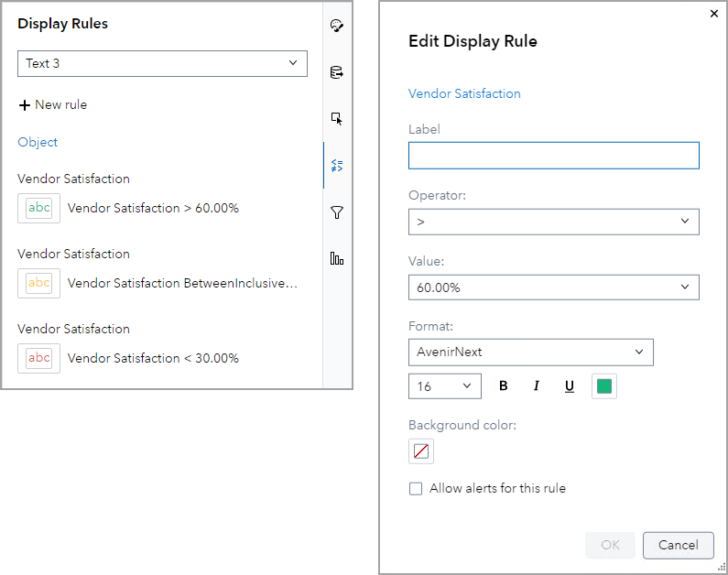Screen dimensions: 728x575
Task: Open the Ranks icon in sidebar
Action: pyautogui.click(x=337, y=259)
